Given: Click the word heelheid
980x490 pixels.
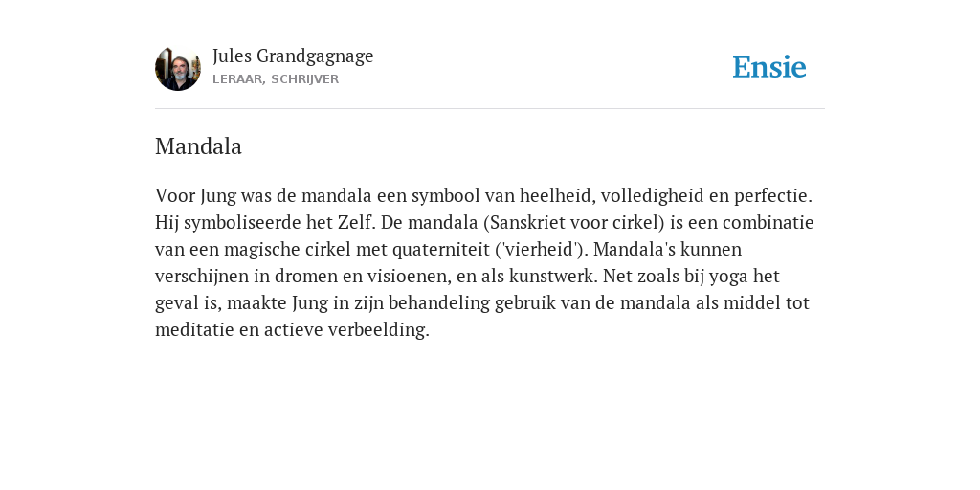Looking at the screenshot, I should pyautogui.click(x=557, y=195).
